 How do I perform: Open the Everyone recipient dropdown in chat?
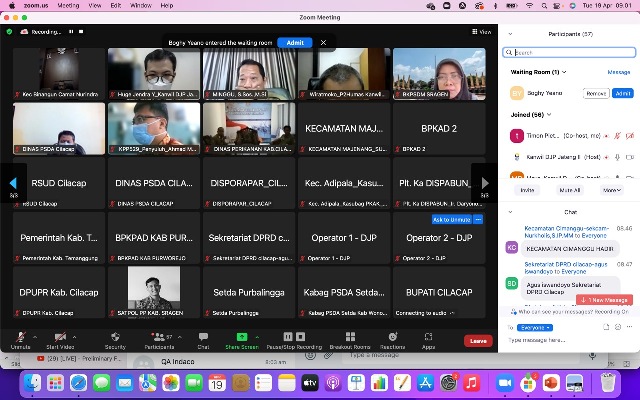[534, 327]
